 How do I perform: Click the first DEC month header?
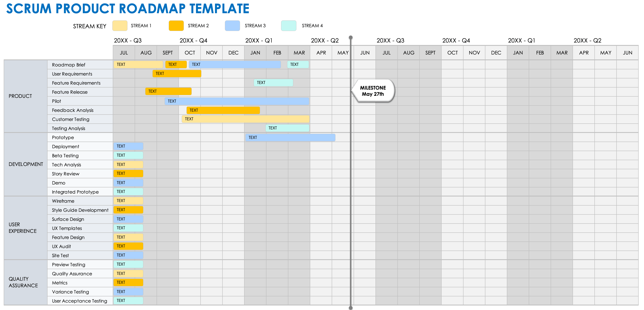click(234, 53)
